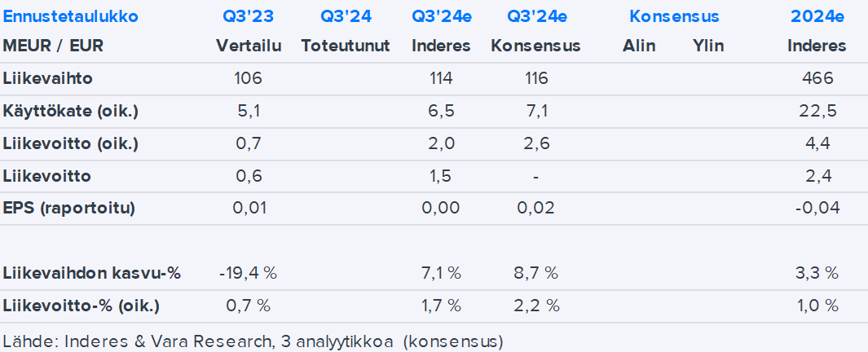
Task: Click the blue Konsensus header above Alin
Action: pyautogui.click(x=674, y=16)
